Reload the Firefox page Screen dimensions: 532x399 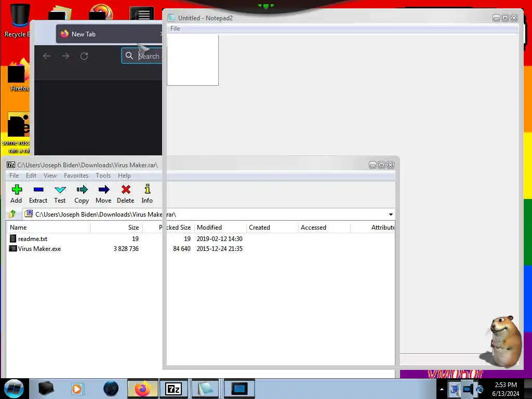(84, 56)
